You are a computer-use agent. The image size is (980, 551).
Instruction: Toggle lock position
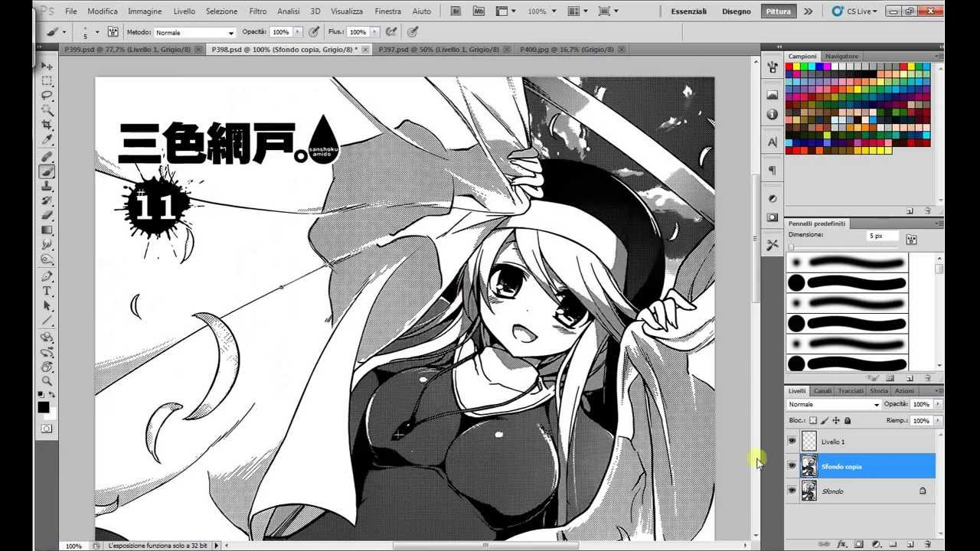click(836, 420)
